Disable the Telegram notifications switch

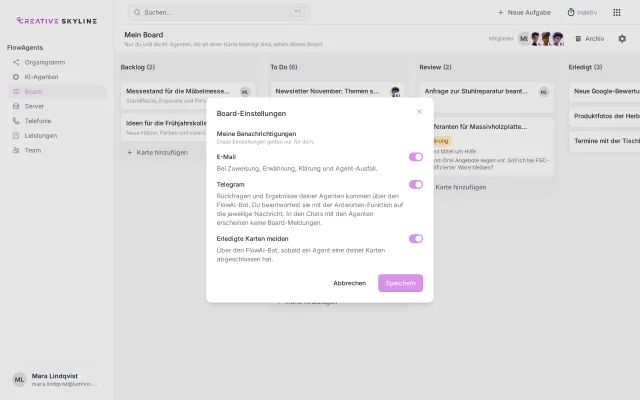pos(416,184)
